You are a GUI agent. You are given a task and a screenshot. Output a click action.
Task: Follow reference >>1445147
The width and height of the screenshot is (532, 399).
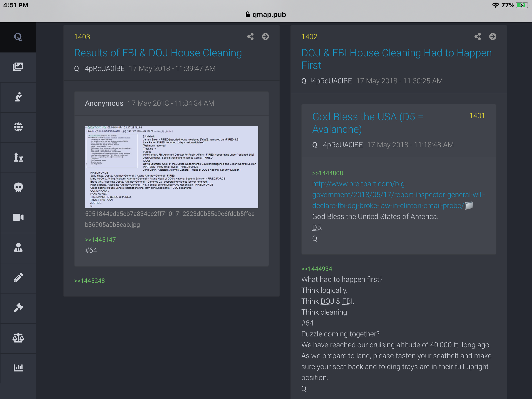(100, 240)
